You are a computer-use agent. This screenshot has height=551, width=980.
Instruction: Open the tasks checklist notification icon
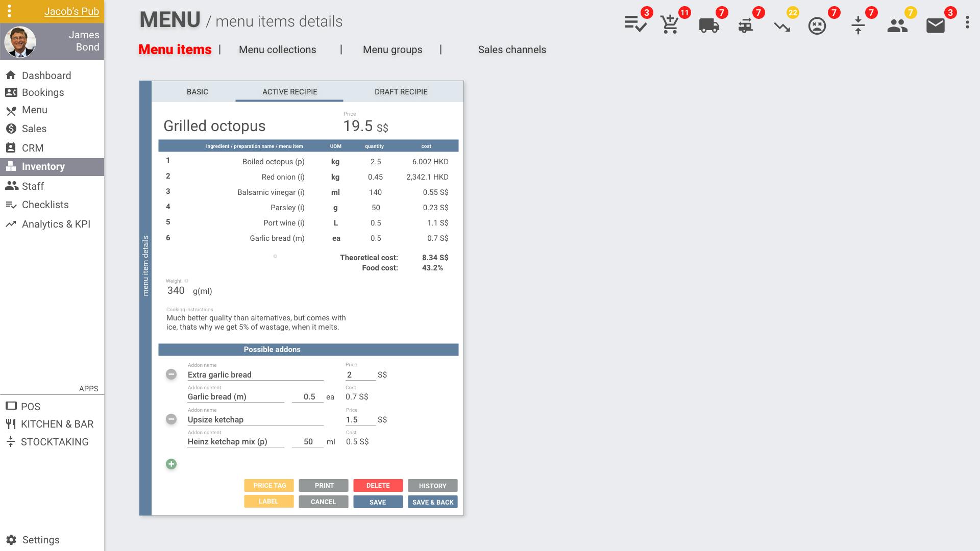click(635, 24)
